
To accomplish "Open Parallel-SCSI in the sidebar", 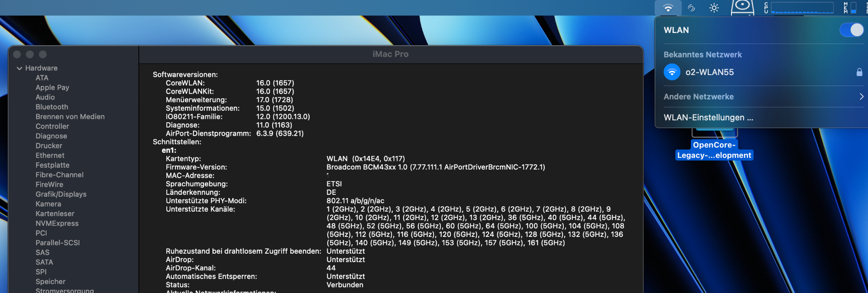I will [58, 243].
